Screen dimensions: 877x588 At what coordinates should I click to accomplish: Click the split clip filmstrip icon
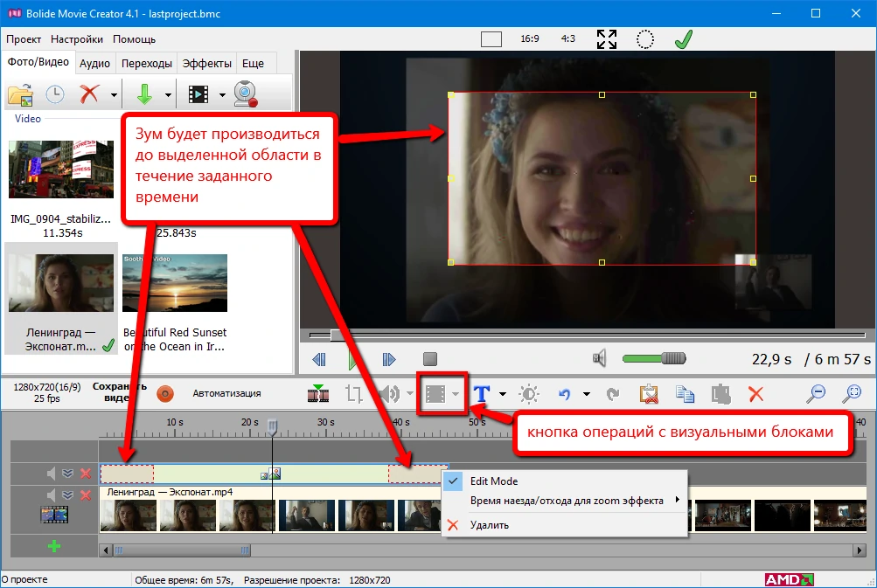pyautogui.click(x=318, y=393)
